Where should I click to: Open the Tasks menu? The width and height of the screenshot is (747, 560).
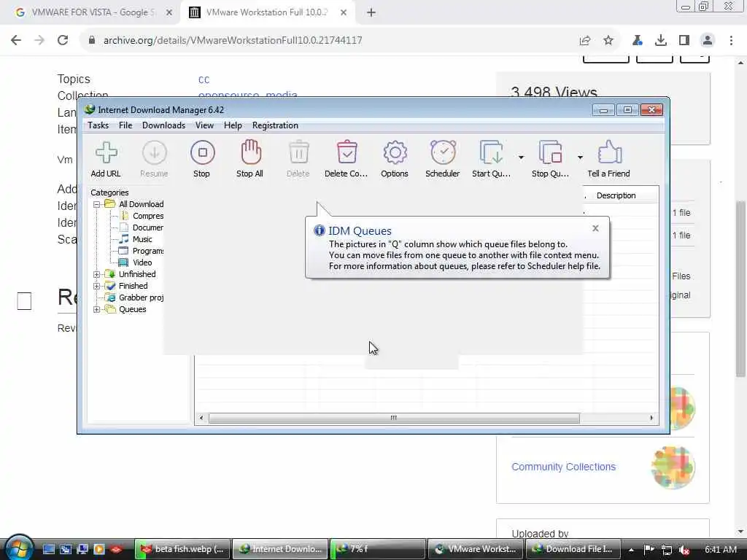click(x=98, y=125)
